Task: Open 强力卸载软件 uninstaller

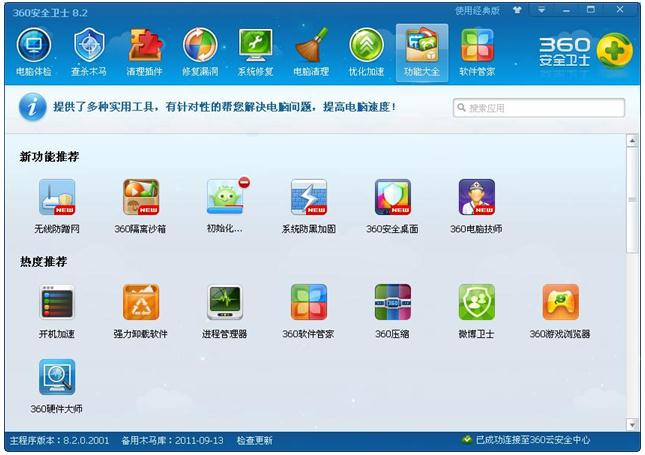Action: click(x=141, y=311)
